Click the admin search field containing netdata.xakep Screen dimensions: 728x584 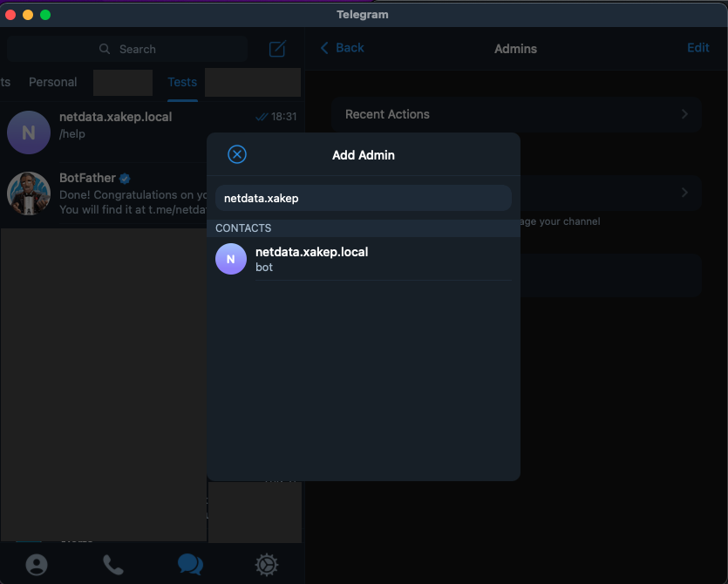pos(364,198)
